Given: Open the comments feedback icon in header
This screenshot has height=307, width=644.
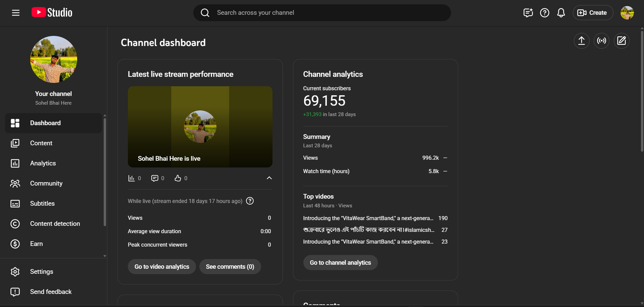Looking at the screenshot, I should click(528, 13).
